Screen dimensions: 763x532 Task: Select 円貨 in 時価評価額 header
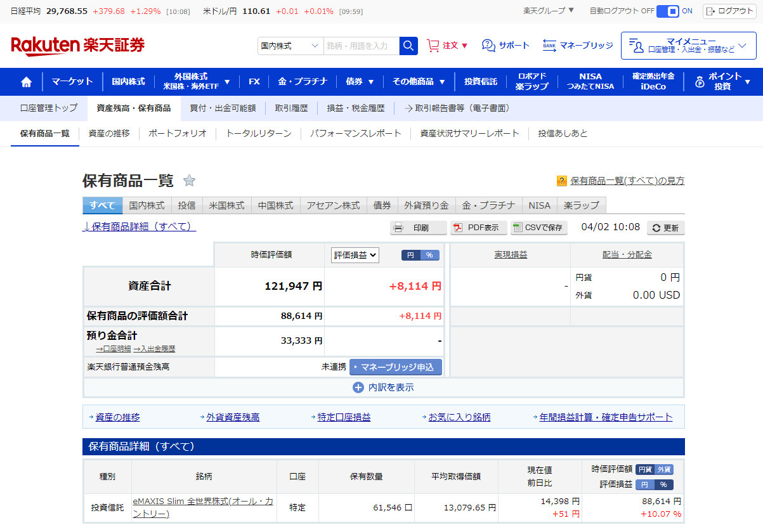click(x=644, y=470)
